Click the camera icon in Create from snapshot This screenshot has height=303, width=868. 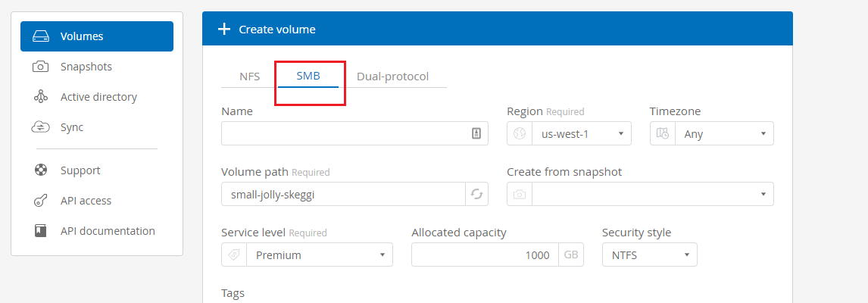point(520,194)
